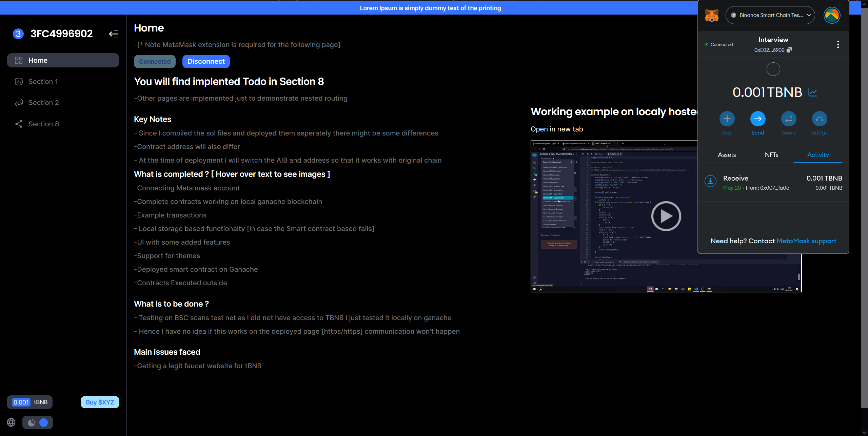This screenshot has width=868, height=436.
Task: Switch to the NFTs tab
Action: click(771, 155)
